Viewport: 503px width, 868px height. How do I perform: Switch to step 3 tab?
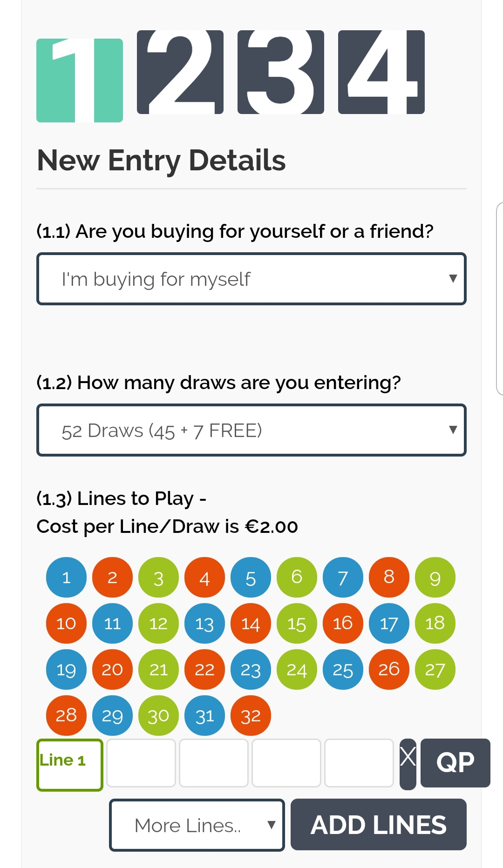(281, 72)
